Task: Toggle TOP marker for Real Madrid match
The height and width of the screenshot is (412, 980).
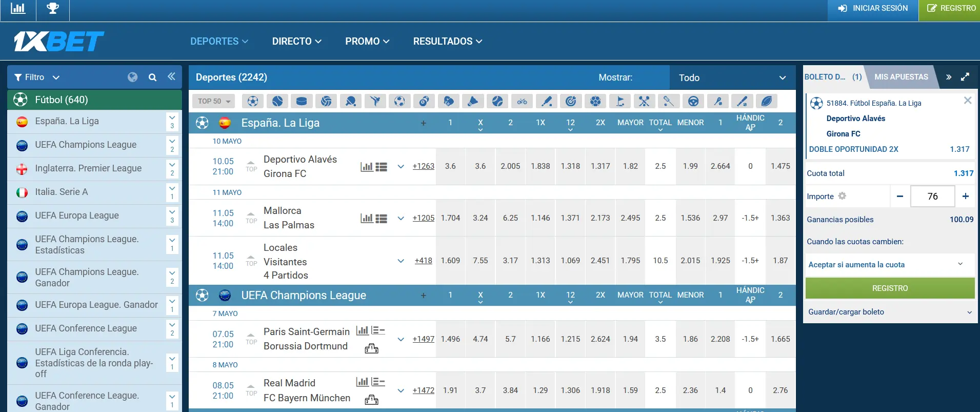Action: pos(251,390)
